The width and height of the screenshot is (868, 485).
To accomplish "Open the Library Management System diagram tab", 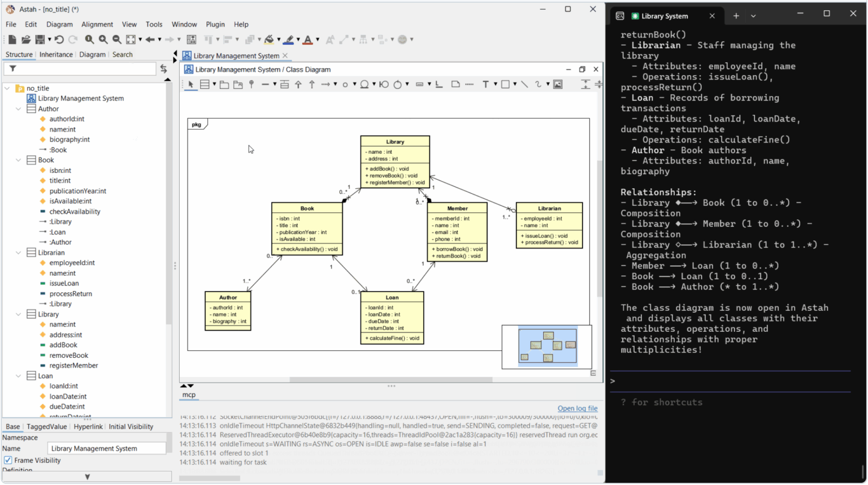I will coord(236,56).
